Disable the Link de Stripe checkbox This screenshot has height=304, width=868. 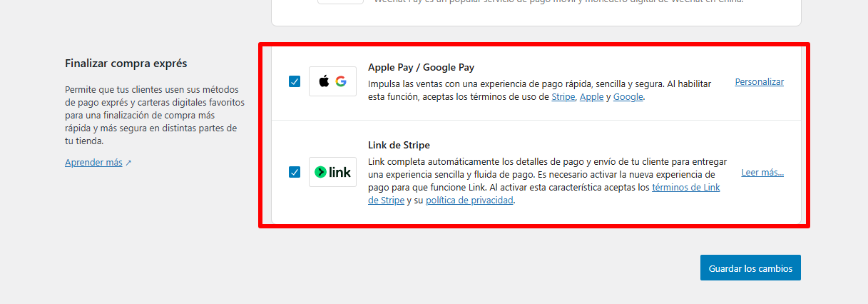pyautogui.click(x=295, y=172)
